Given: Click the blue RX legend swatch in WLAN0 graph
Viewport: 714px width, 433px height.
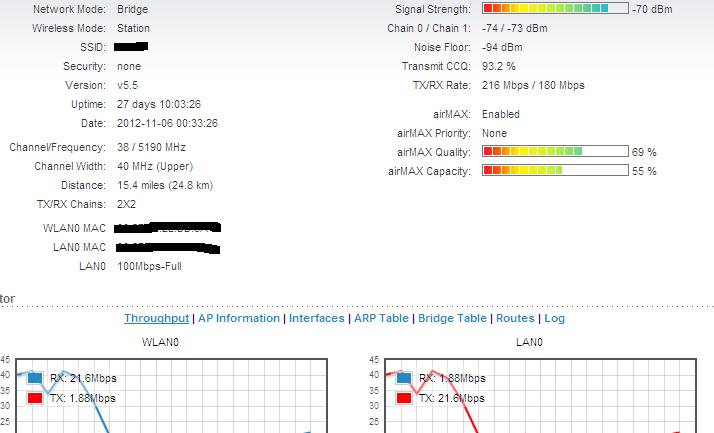Looking at the screenshot, I should click(35, 378).
